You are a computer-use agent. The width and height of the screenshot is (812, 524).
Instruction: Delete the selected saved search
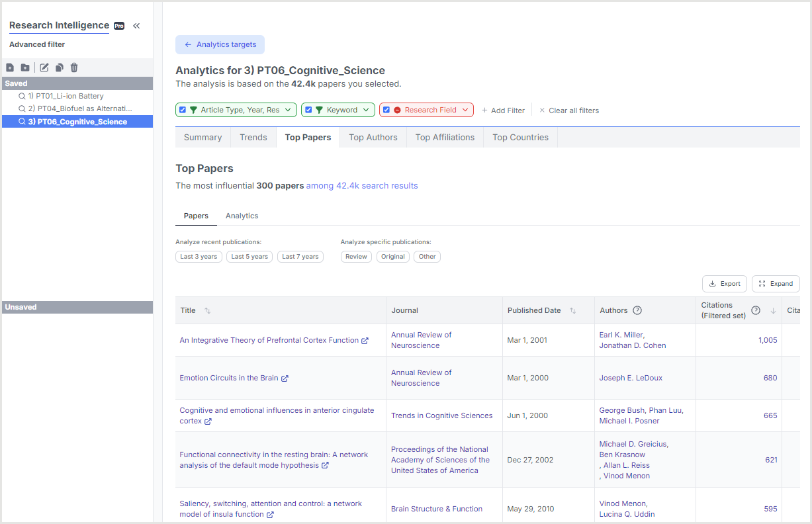click(73, 67)
